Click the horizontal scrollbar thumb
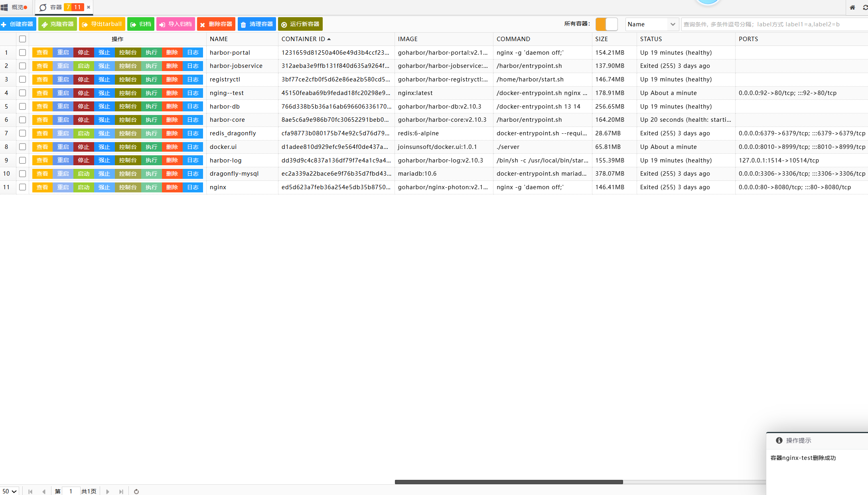The height and width of the screenshot is (495, 868). 509,482
